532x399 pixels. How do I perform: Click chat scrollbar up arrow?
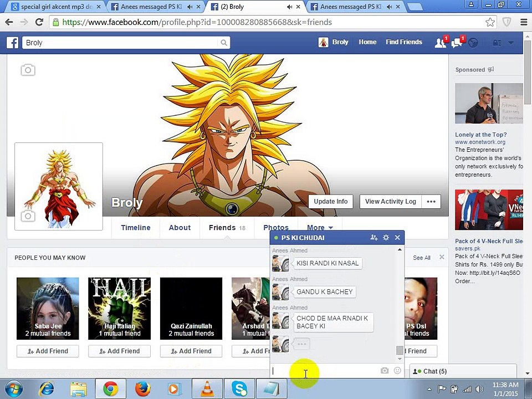click(x=400, y=250)
